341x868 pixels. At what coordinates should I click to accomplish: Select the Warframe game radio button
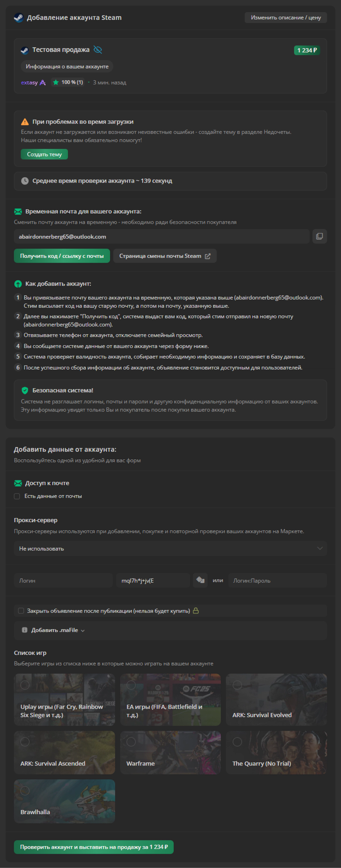coord(131,742)
